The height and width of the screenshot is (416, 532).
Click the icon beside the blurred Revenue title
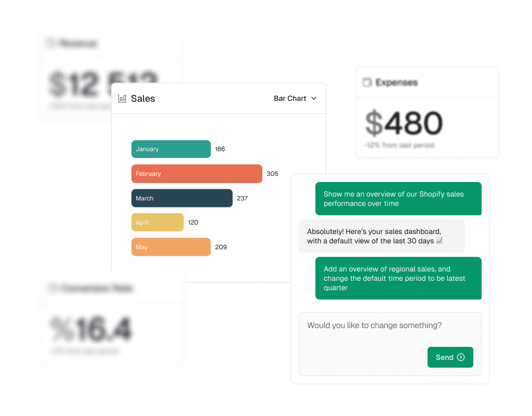click(x=51, y=44)
